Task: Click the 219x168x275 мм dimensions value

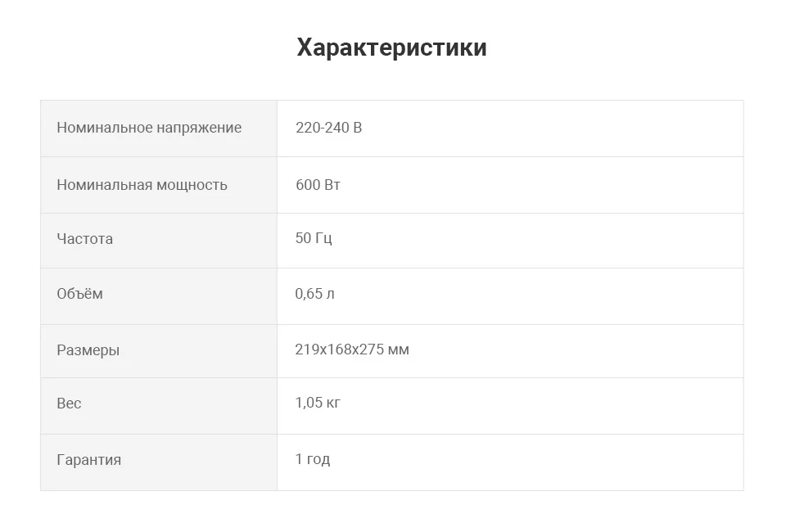Action: point(352,349)
